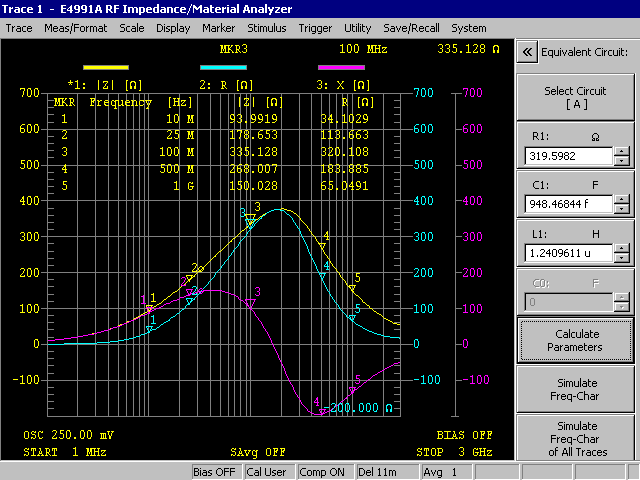Click the SAvg OFF label
This screenshot has height=480, width=640.
(258, 452)
